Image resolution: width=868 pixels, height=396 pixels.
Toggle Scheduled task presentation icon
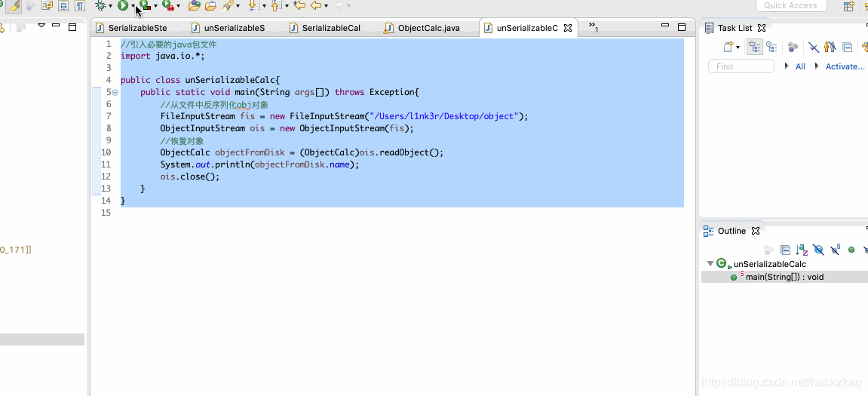click(x=771, y=48)
